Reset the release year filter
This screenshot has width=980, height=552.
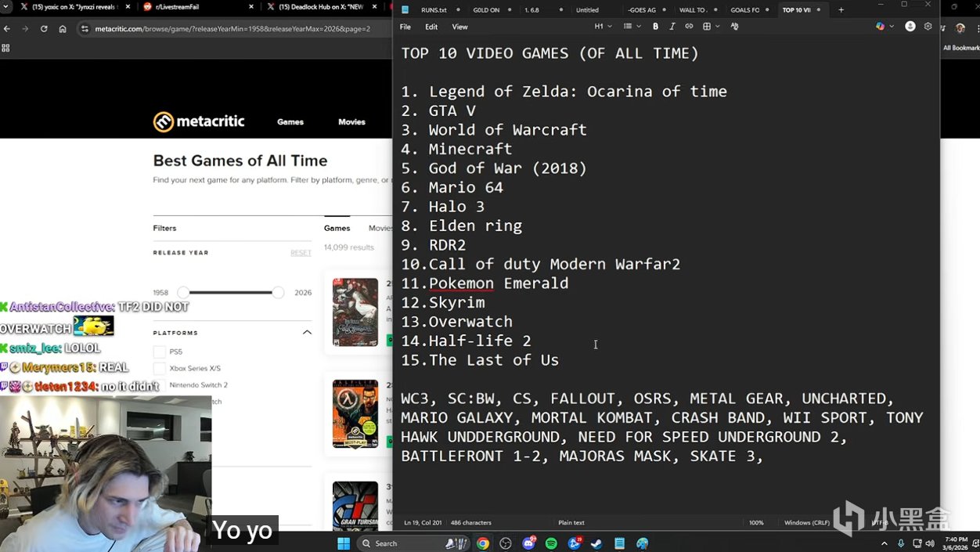pyautogui.click(x=301, y=253)
